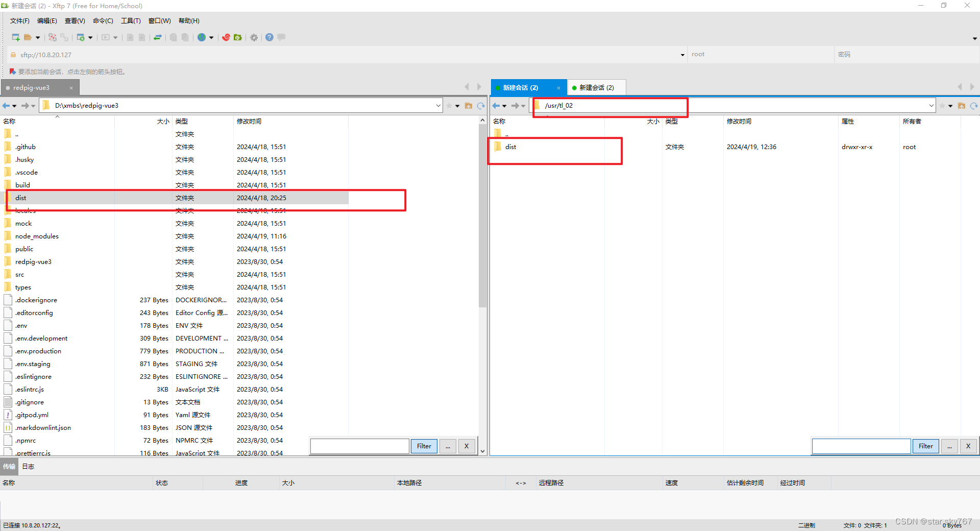Close the active 新建会话 (2) tab
Image resolution: width=980 pixels, height=531 pixels.
point(558,88)
